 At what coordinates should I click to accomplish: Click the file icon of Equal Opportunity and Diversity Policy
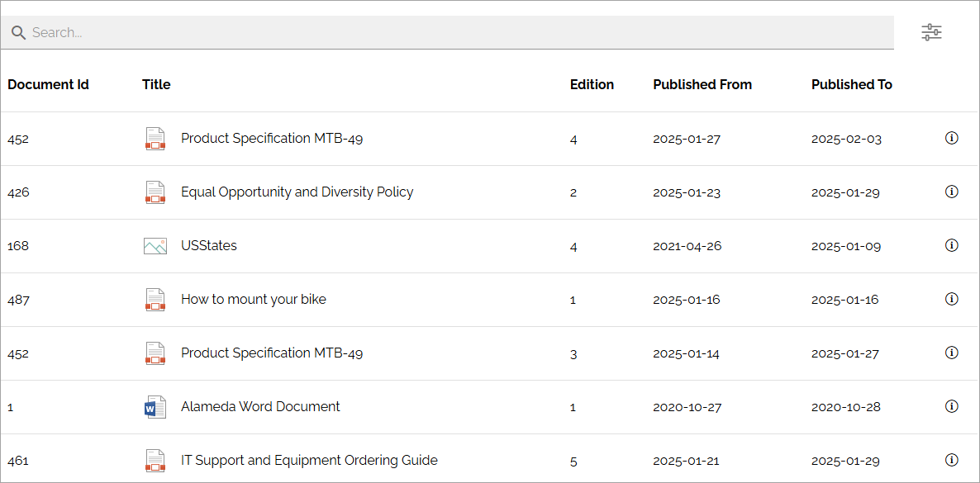point(155,192)
